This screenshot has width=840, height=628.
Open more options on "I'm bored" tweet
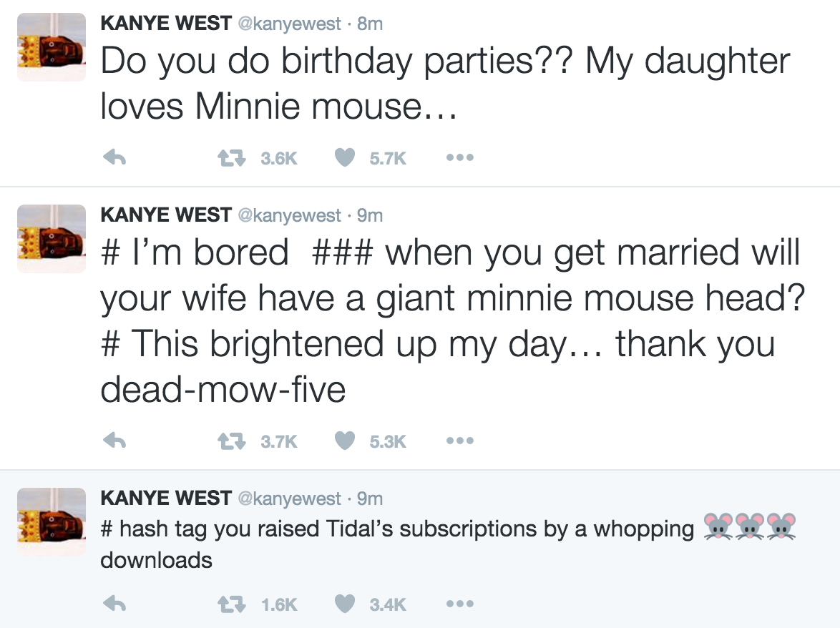point(458,442)
